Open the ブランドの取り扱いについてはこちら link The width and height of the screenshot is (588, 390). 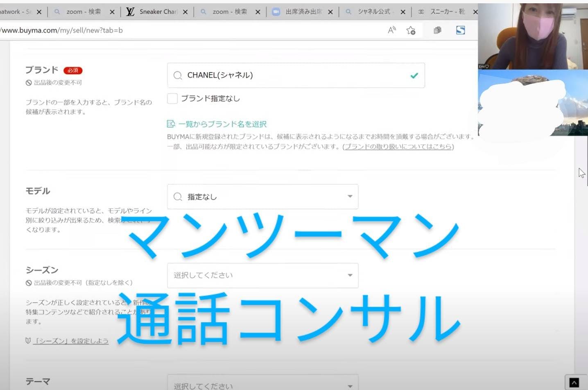pos(398,147)
